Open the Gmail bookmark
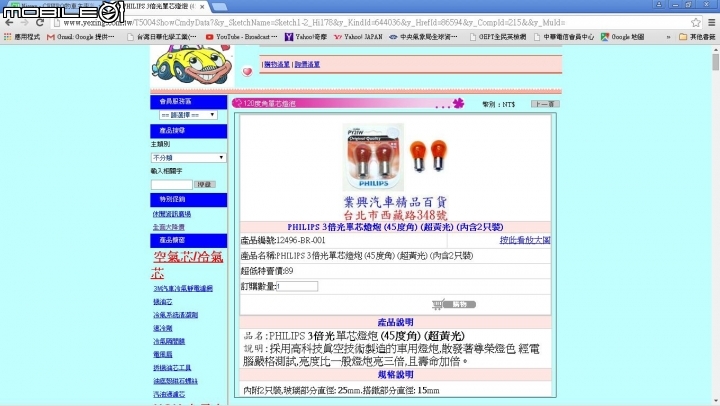This screenshot has width=720, height=406. point(81,37)
